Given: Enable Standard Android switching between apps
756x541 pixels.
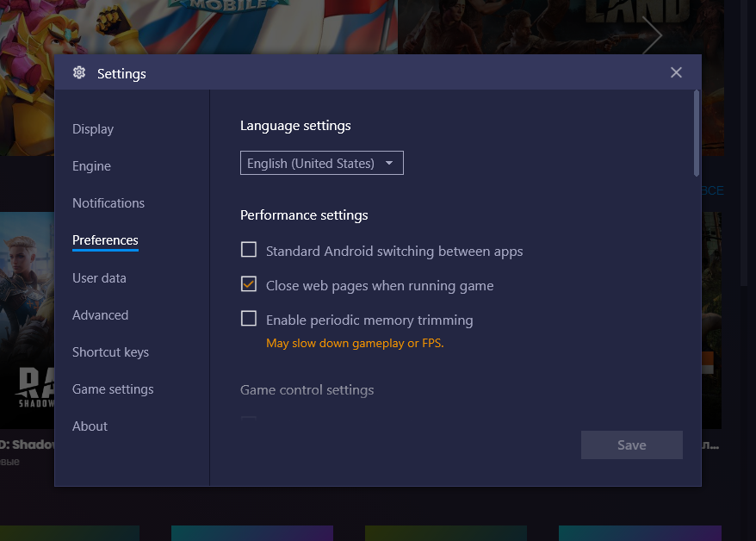Looking at the screenshot, I should tap(249, 250).
